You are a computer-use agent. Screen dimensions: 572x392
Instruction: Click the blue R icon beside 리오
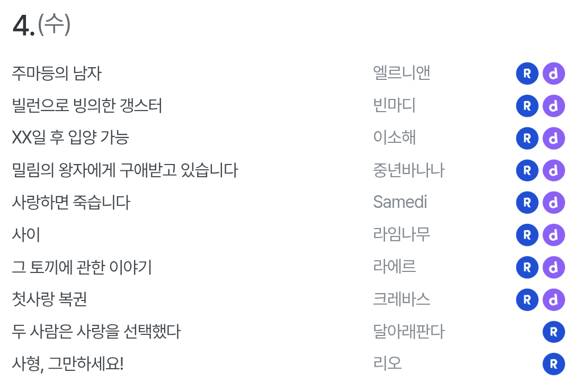[x=554, y=364]
